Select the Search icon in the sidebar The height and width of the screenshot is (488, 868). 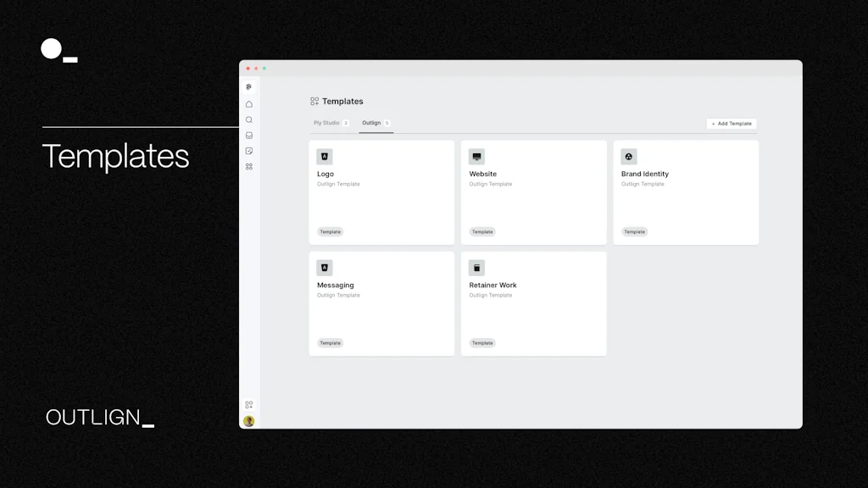click(x=248, y=119)
